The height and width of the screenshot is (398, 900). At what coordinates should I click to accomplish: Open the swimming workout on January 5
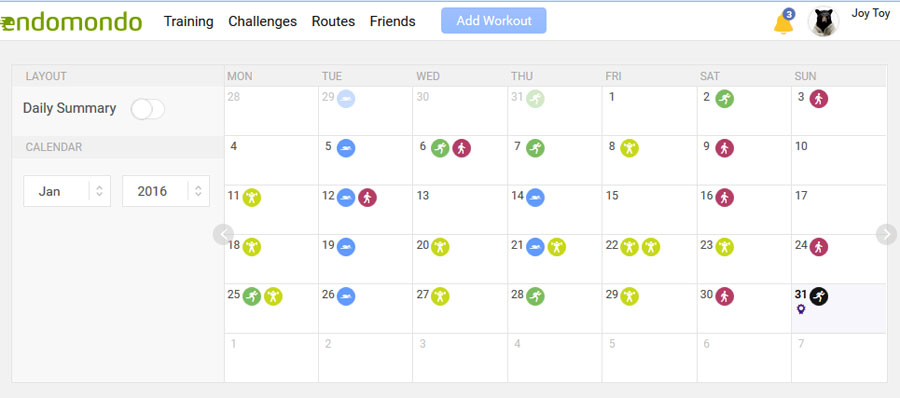[346, 148]
